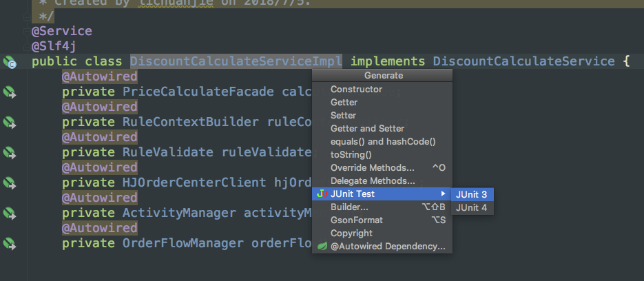Viewport: 644px width, 281px height.
Task: Click the JUnit icon in Generate menu
Action: point(322,194)
